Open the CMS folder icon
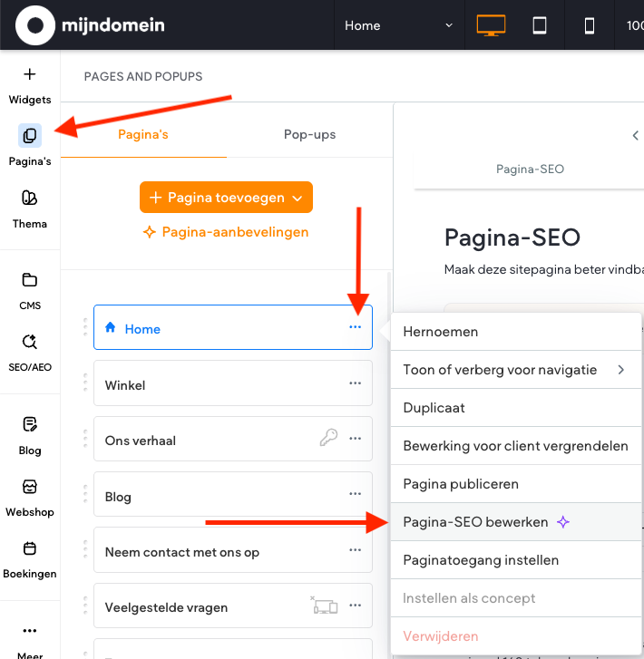This screenshot has width=644, height=659. (x=30, y=289)
